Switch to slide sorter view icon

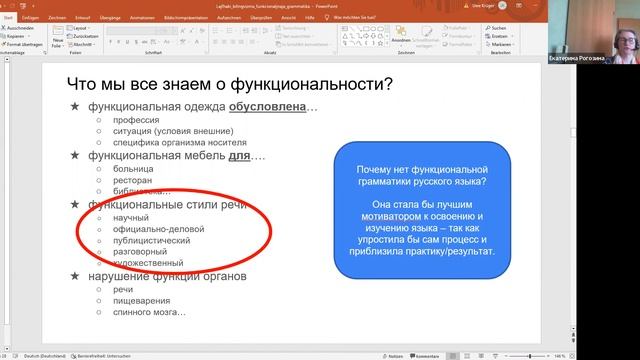pyautogui.click(x=467, y=356)
